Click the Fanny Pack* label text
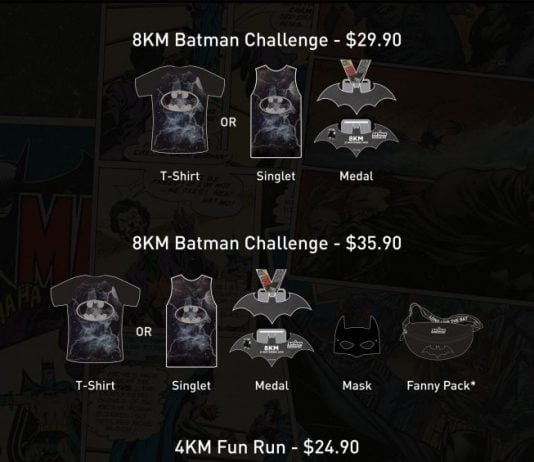This screenshot has width=534, height=462. tap(441, 386)
